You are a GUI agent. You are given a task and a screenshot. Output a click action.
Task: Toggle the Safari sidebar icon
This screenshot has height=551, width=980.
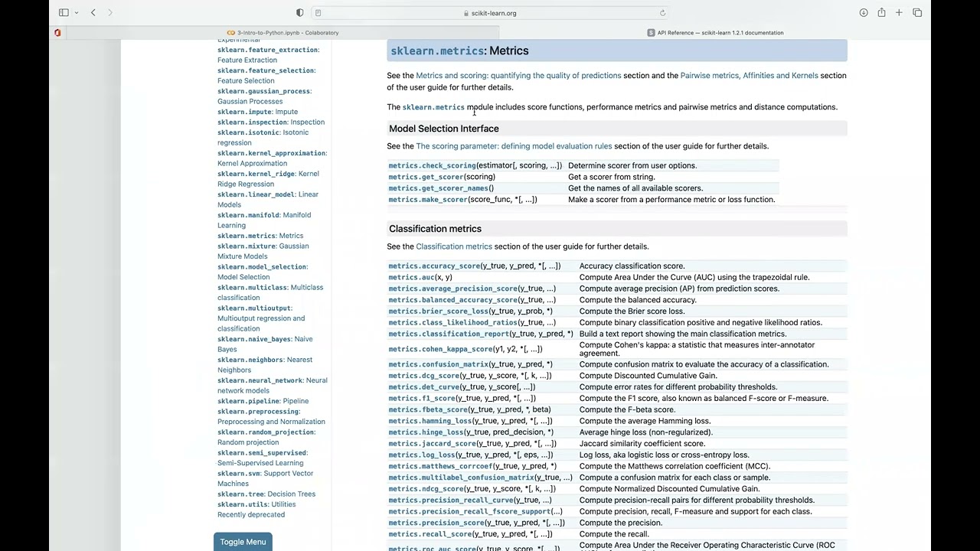click(x=64, y=12)
